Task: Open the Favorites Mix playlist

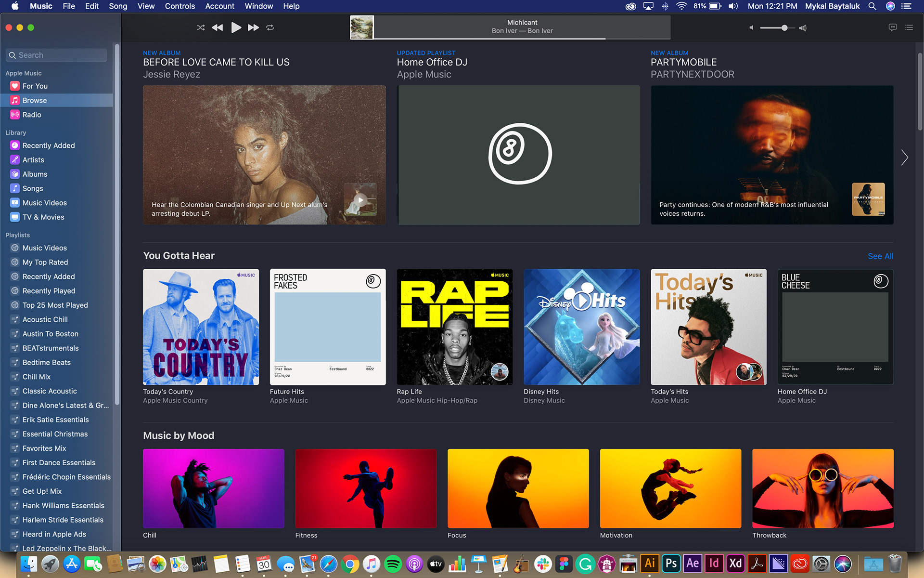Action: (56, 448)
